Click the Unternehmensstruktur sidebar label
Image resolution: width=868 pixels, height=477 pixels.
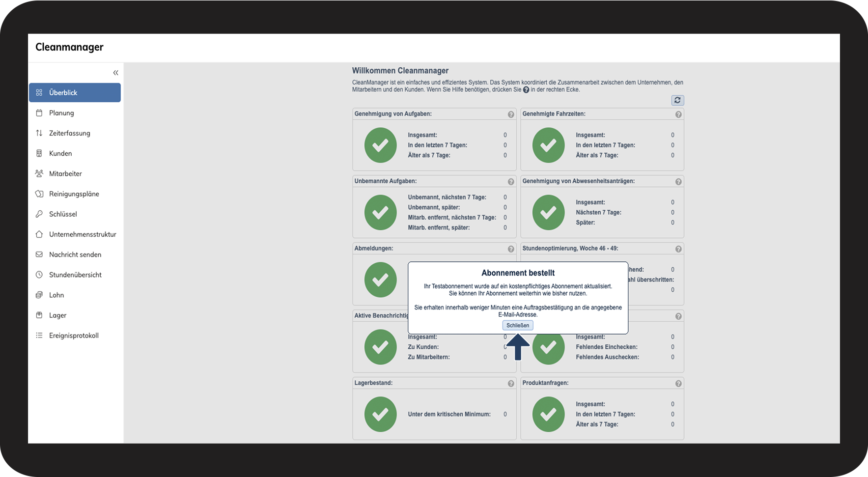[83, 234]
